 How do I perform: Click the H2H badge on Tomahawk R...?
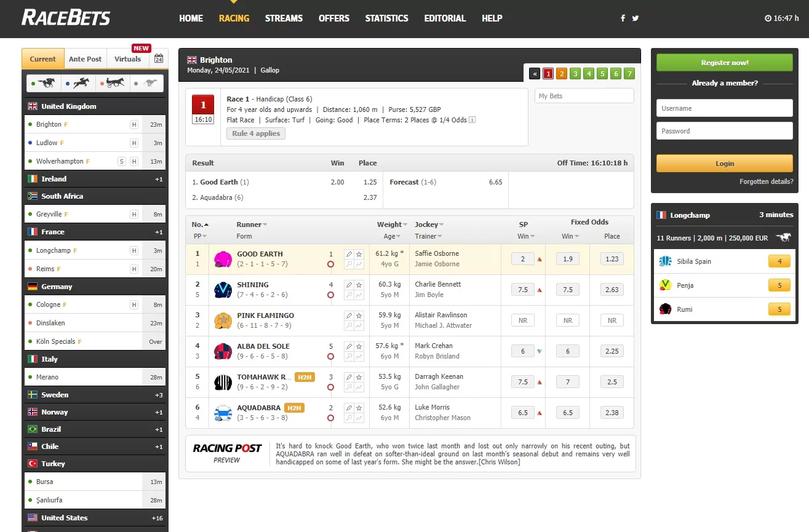(305, 377)
